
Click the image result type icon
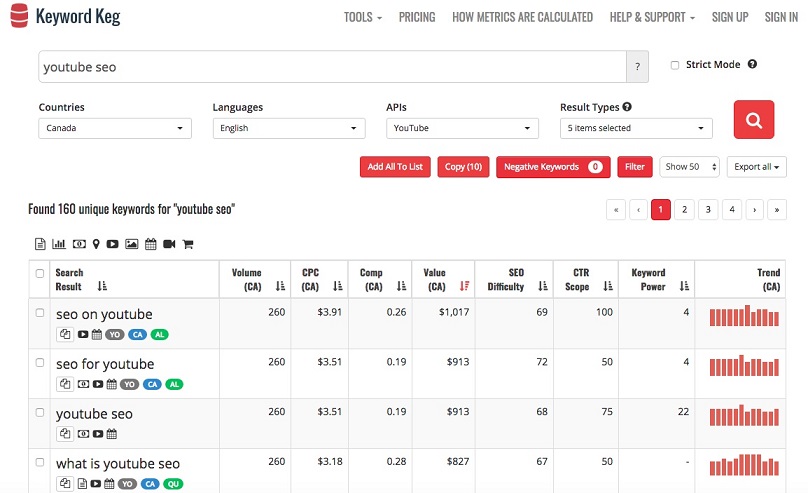[x=132, y=244]
